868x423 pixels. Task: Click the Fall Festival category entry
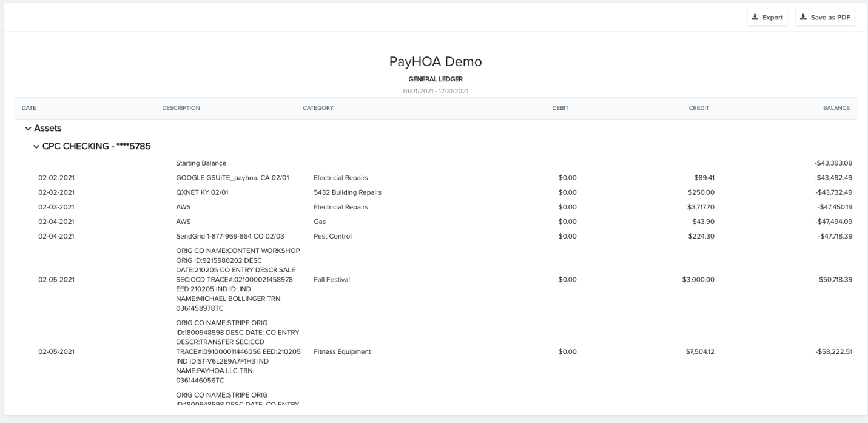pyautogui.click(x=332, y=280)
